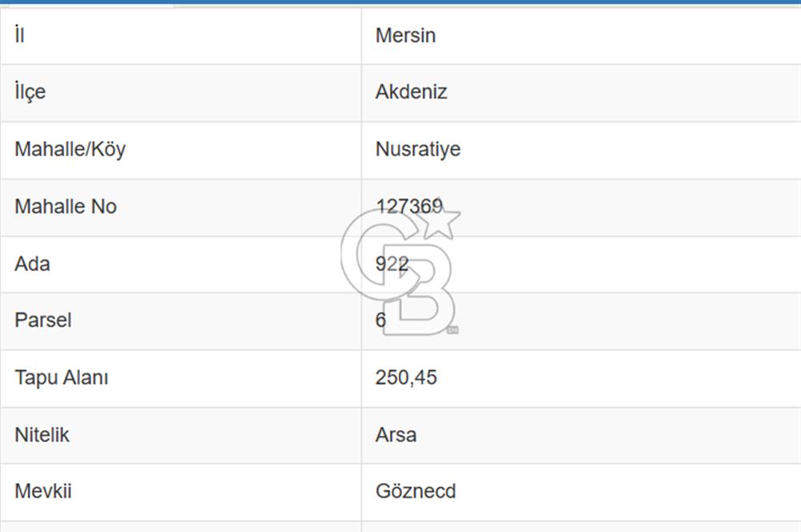Click the İl row label
The height and width of the screenshot is (532, 801).
click(19, 35)
